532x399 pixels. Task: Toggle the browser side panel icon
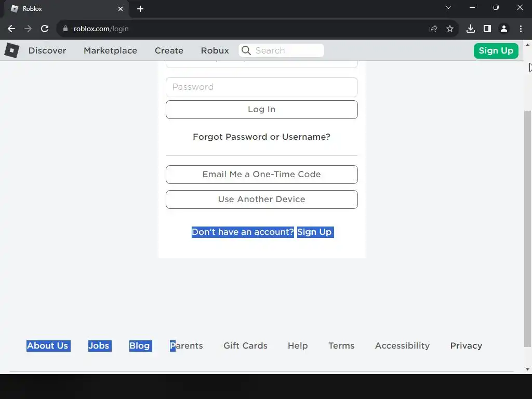[x=487, y=29]
